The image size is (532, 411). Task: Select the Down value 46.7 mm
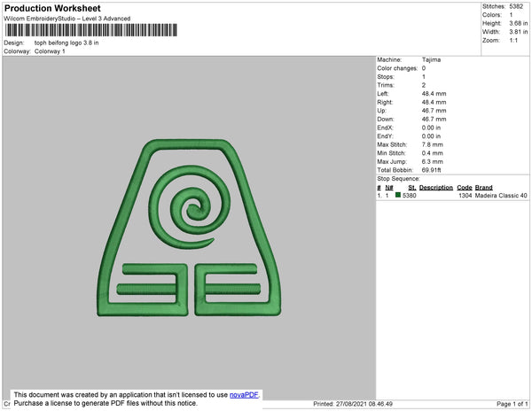(x=434, y=120)
